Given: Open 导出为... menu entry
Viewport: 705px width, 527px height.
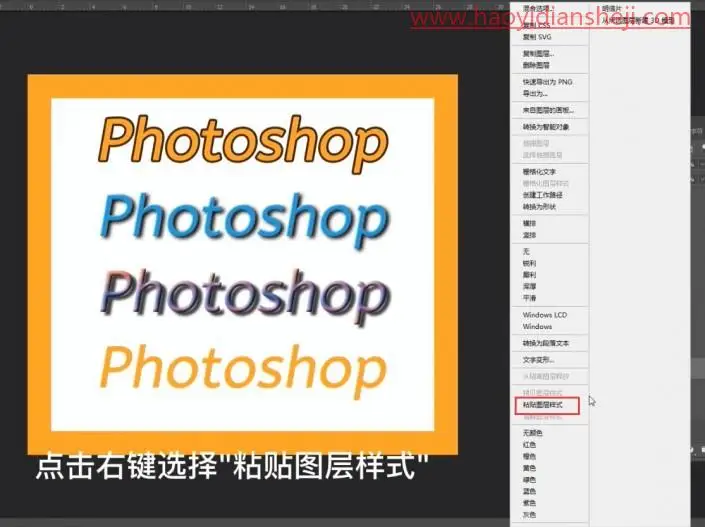Looking at the screenshot, I should [x=535, y=94].
